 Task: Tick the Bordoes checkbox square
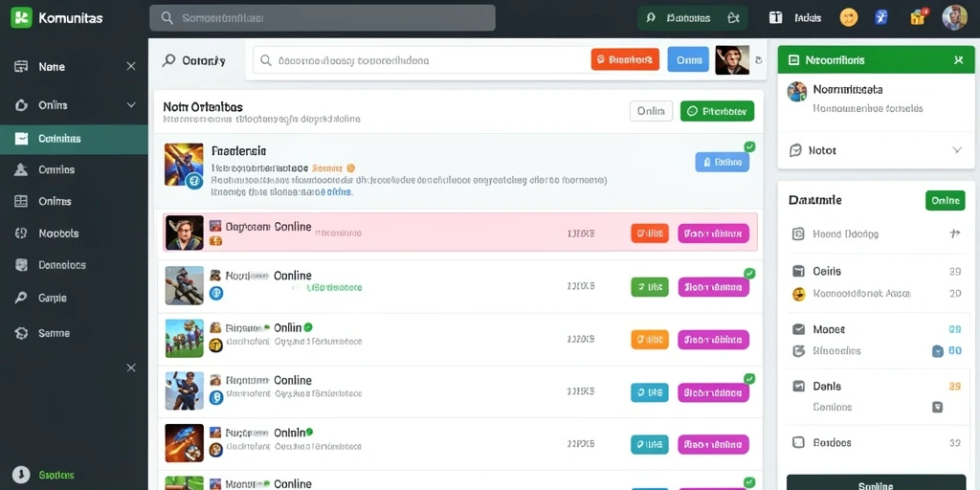pos(798,442)
